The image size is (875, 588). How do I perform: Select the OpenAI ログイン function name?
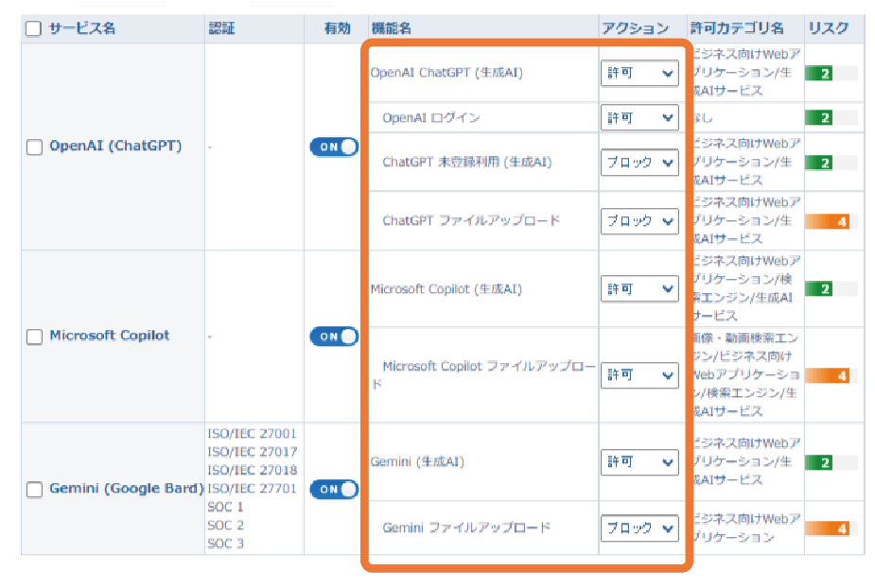click(x=430, y=118)
